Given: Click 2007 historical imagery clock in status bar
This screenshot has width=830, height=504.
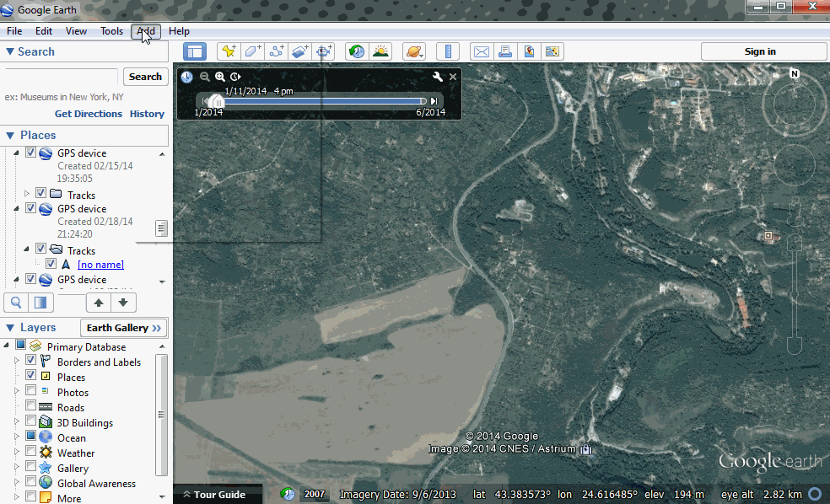Looking at the screenshot, I should [288, 494].
